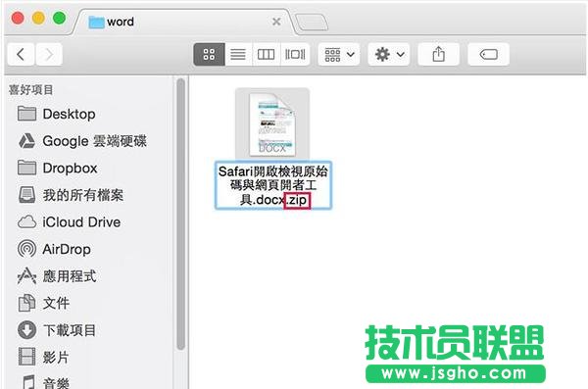Go back to the previous folder
Screen dimensions: 588x389
click(21, 55)
